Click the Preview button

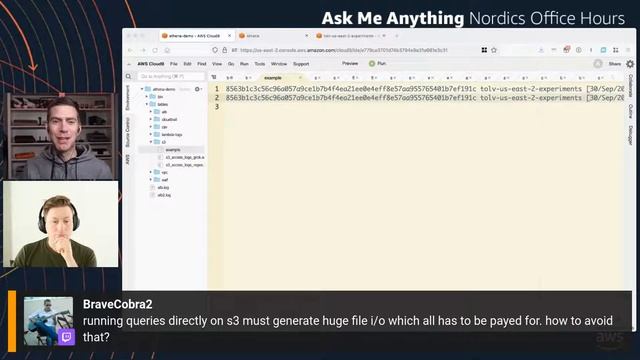pos(350,64)
